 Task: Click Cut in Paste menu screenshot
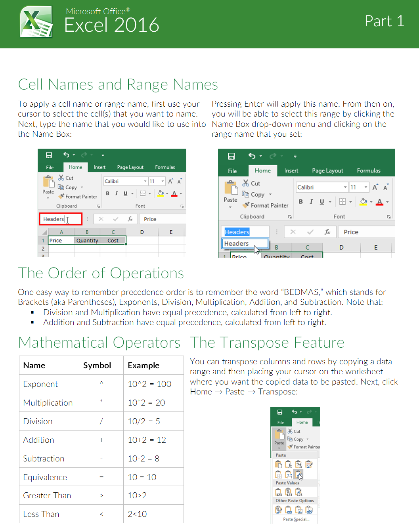[294, 431]
